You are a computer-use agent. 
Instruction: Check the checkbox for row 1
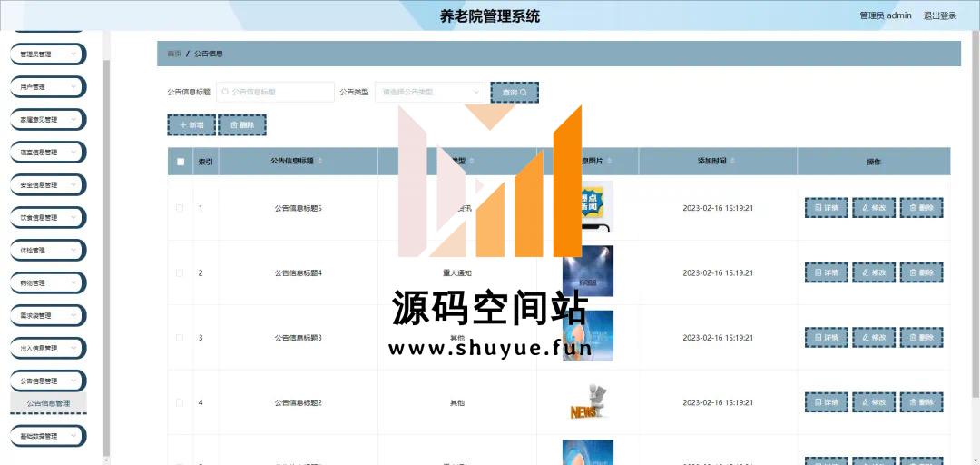tap(180, 208)
